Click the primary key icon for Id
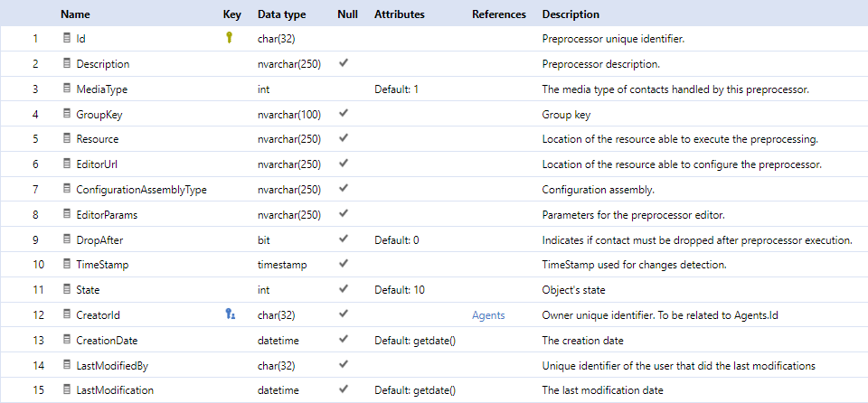The width and height of the screenshot is (868, 403). (229, 38)
